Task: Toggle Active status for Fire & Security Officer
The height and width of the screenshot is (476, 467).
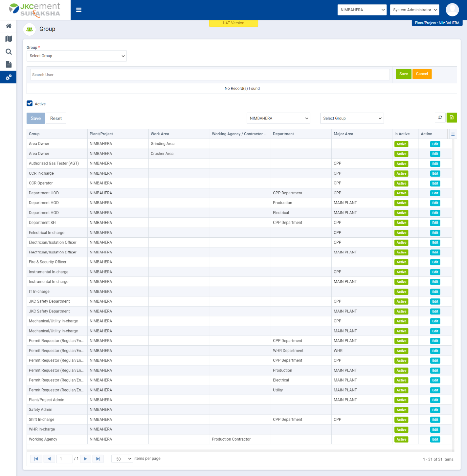Action: (401, 262)
